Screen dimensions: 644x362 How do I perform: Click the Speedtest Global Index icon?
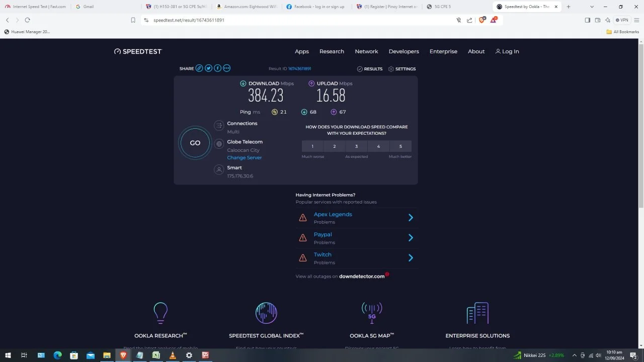tap(266, 313)
